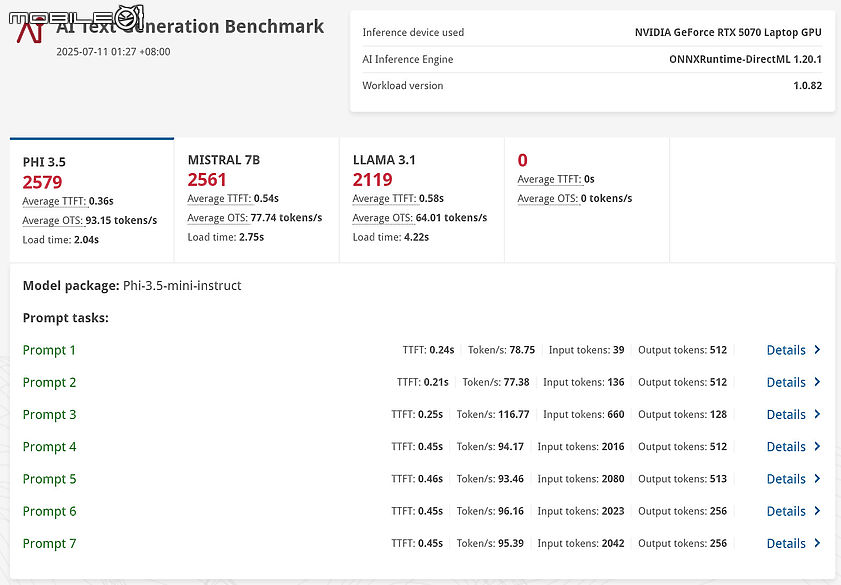Open the Prompt 7 task link
Image resolution: width=841 pixels, height=585 pixels.
(49, 543)
